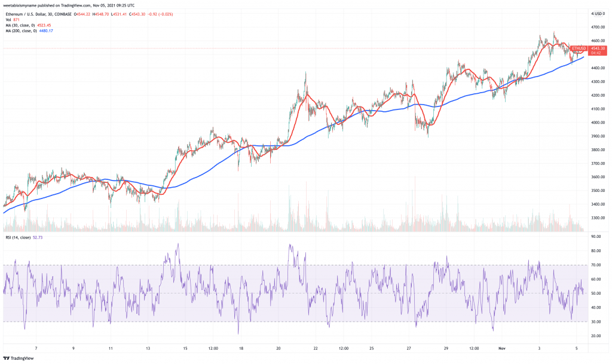Screen dimensions: 612x364
Task: Click date 29 on the time axis
Action: pos(446,348)
